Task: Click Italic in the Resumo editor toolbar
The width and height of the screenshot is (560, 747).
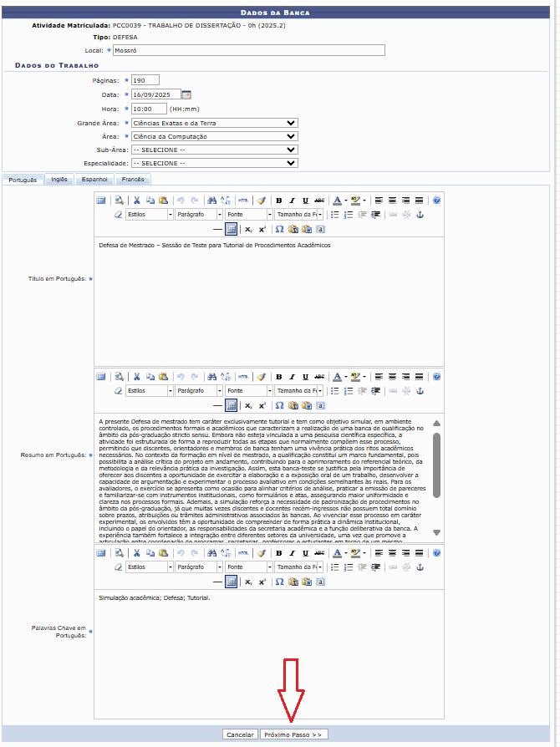Action: coord(293,377)
